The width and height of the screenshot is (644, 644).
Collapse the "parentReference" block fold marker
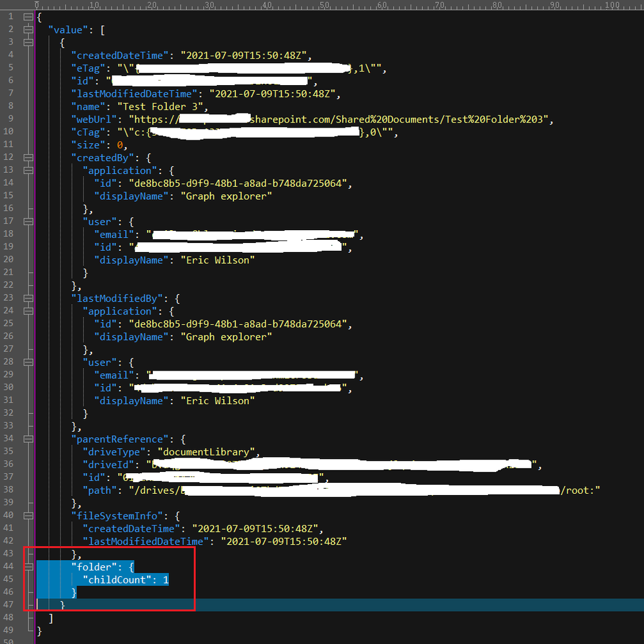(x=27, y=439)
